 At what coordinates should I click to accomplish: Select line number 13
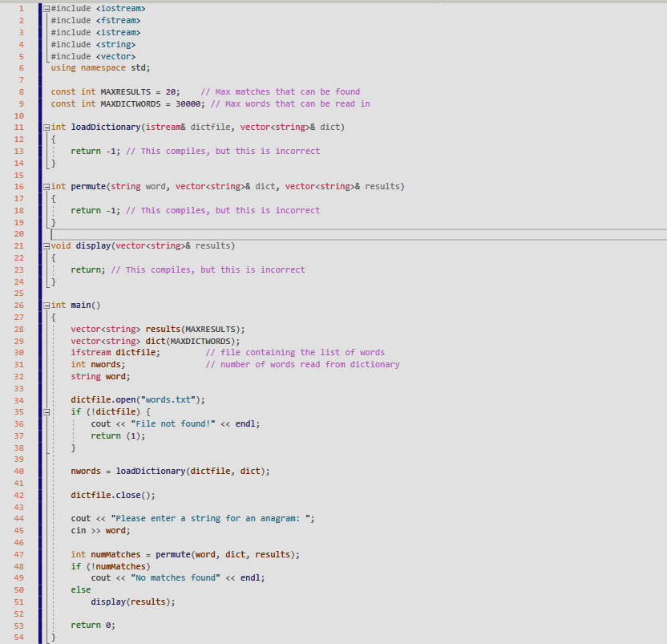pos(18,151)
